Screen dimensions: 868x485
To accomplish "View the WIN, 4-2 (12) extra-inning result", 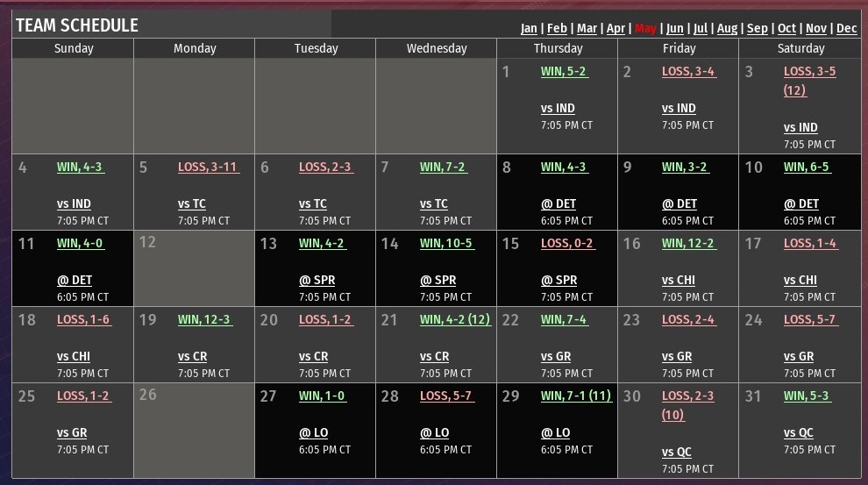I will point(454,320).
